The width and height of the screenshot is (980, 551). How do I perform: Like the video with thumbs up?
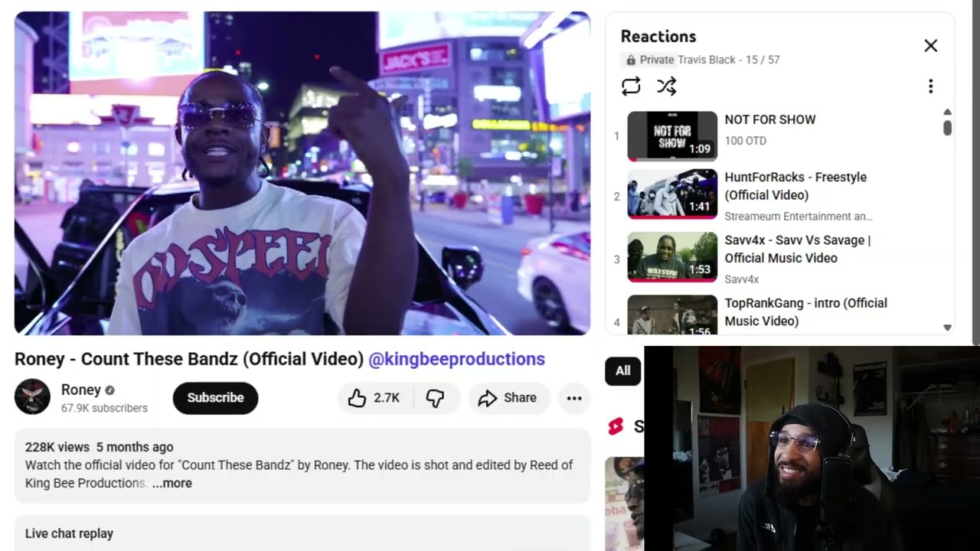coord(375,398)
